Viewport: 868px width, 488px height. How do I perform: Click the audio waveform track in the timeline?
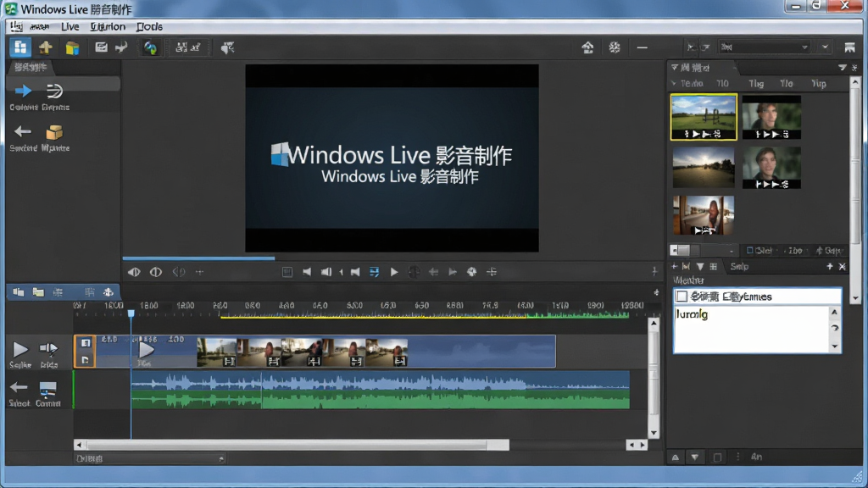click(381, 390)
